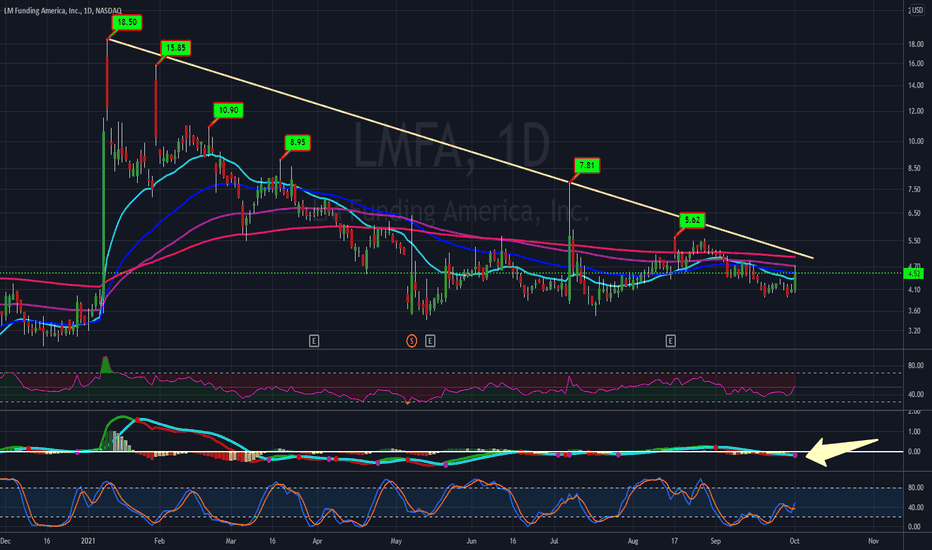The height and width of the screenshot is (550, 932).
Task: Open the E earnings marker beside split marker
Action: point(430,341)
